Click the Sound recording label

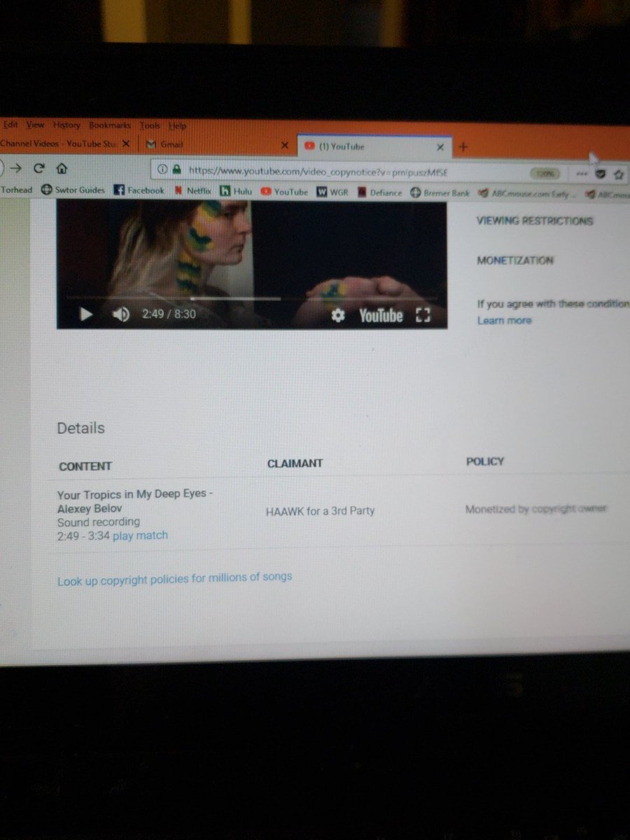click(x=99, y=521)
